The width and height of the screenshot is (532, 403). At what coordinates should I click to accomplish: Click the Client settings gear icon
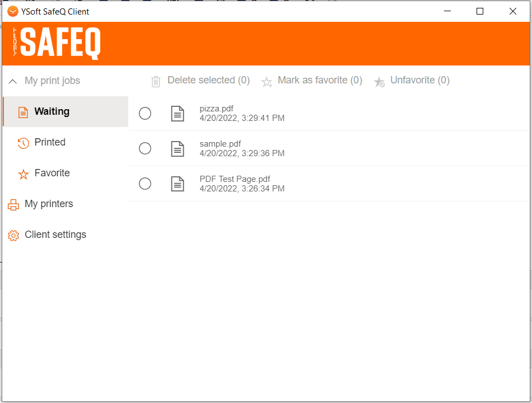pos(13,235)
